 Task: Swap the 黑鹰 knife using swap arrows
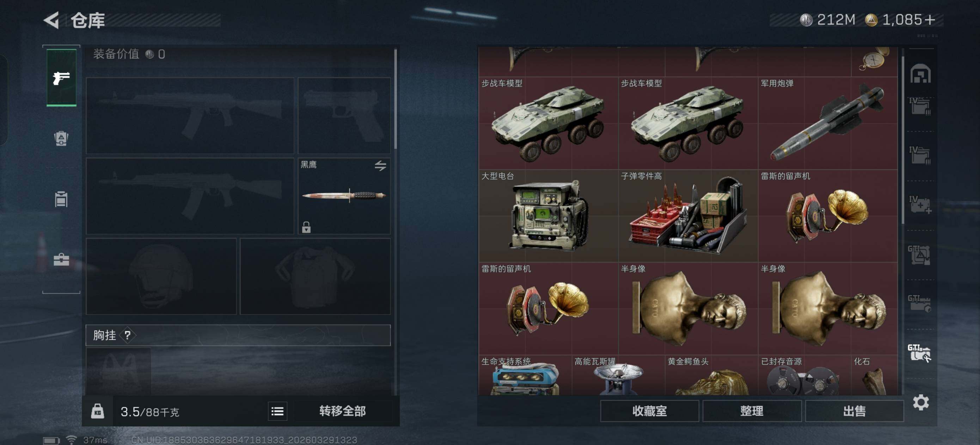click(380, 166)
